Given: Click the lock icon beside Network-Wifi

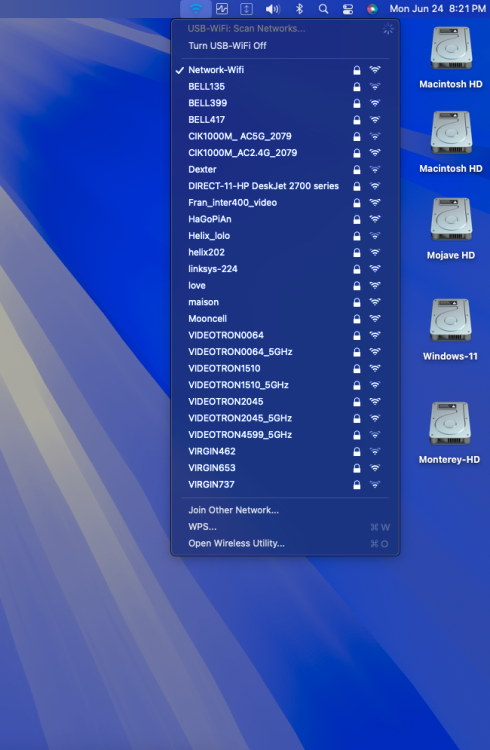Looking at the screenshot, I should (x=356, y=70).
